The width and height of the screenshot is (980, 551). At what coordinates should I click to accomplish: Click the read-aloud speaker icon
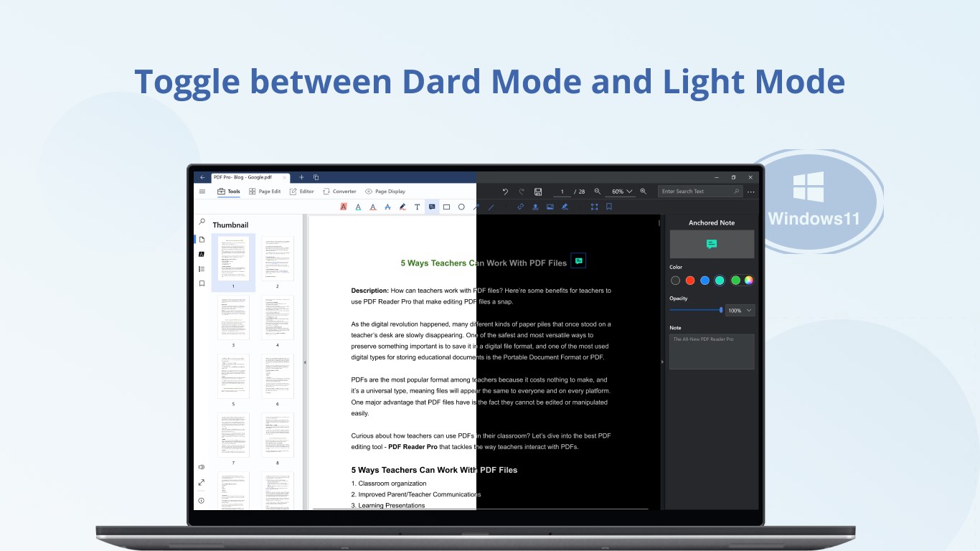pos(202,467)
